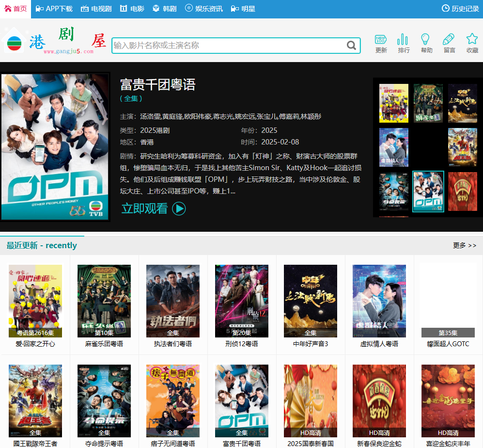Open 刑侦12粤语 poster
Image resolution: width=483 pixels, height=448 pixels.
click(x=241, y=301)
